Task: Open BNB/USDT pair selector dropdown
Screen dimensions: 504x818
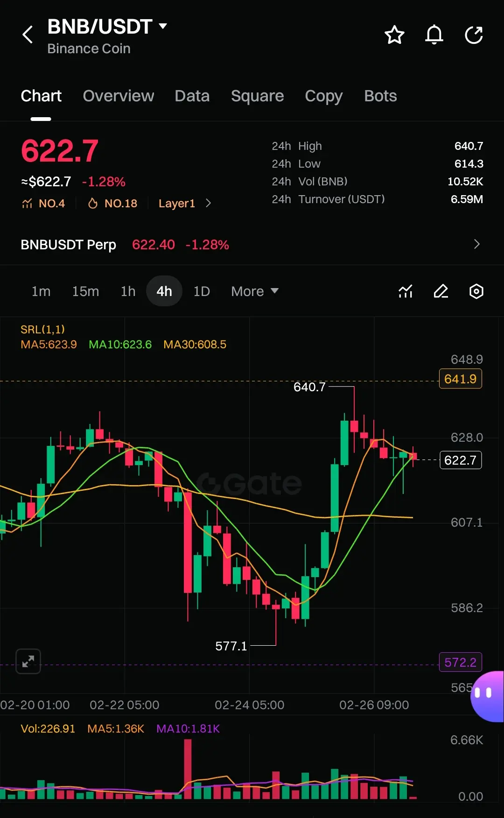Action: click(163, 26)
